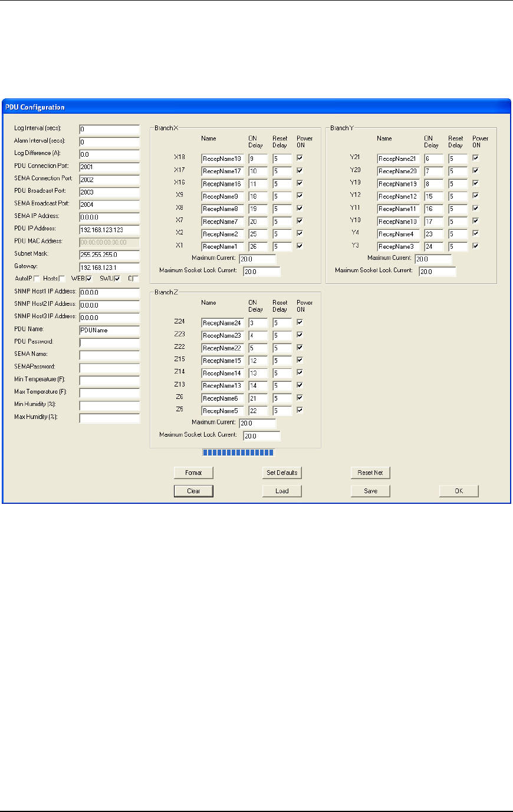This screenshot has width=513, height=812.
Task: Uncheck the WEB checkbox
Action: coord(90,279)
